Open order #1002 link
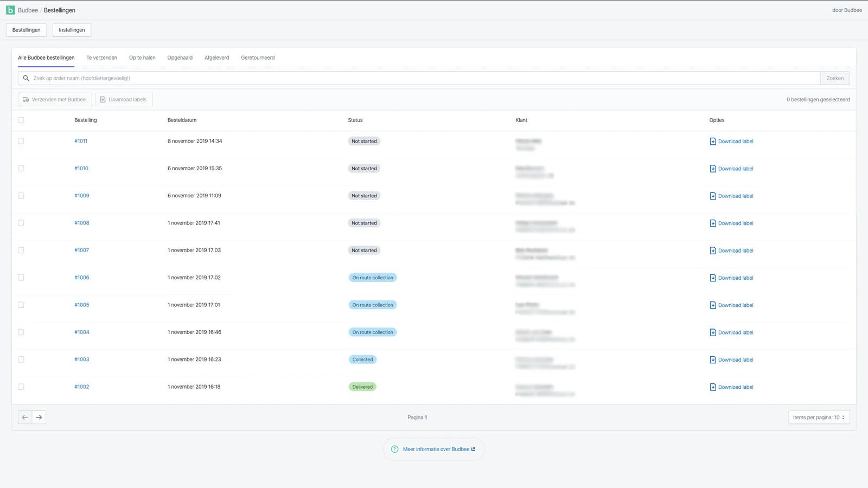Screen dimensions: 868x488 click(82, 387)
